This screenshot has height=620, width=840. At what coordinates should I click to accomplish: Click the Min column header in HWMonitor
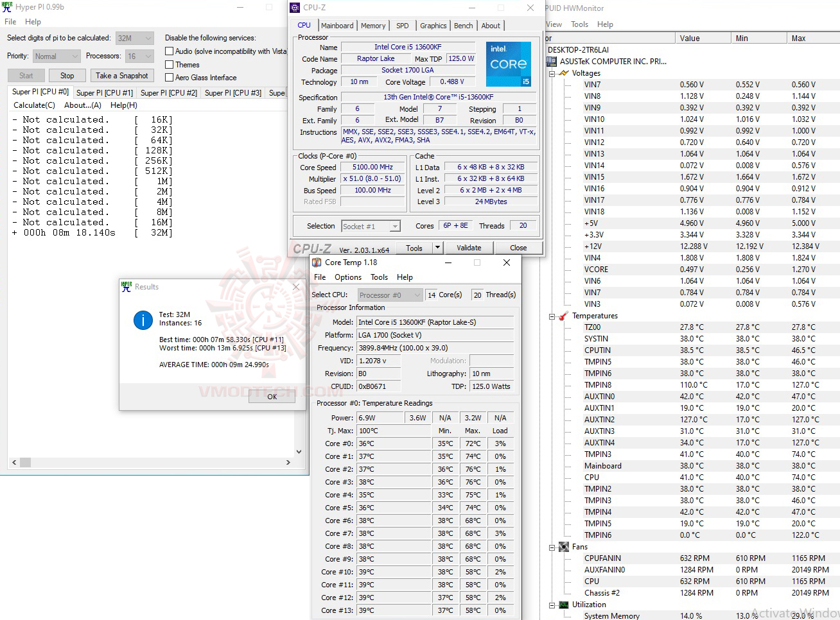pos(758,39)
